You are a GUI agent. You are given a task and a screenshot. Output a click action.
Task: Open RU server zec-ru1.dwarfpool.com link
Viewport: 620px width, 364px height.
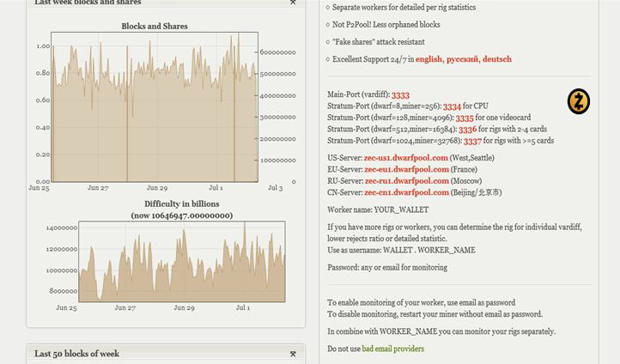pyautogui.click(x=406, y=181)
